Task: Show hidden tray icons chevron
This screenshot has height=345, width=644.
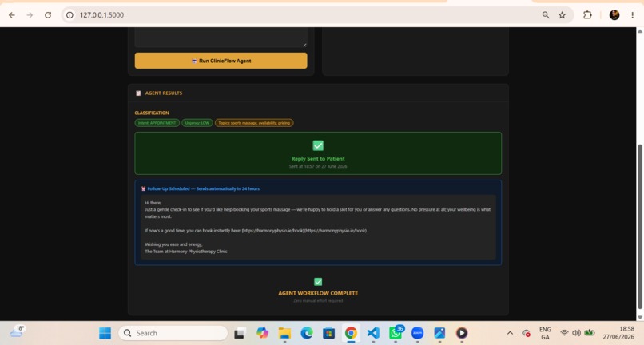Action: point(510,333)
